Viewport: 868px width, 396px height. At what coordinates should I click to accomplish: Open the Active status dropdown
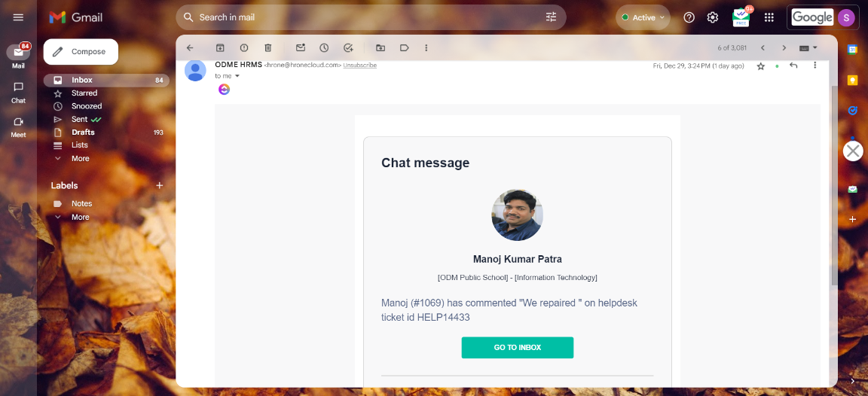coord(643,17)
